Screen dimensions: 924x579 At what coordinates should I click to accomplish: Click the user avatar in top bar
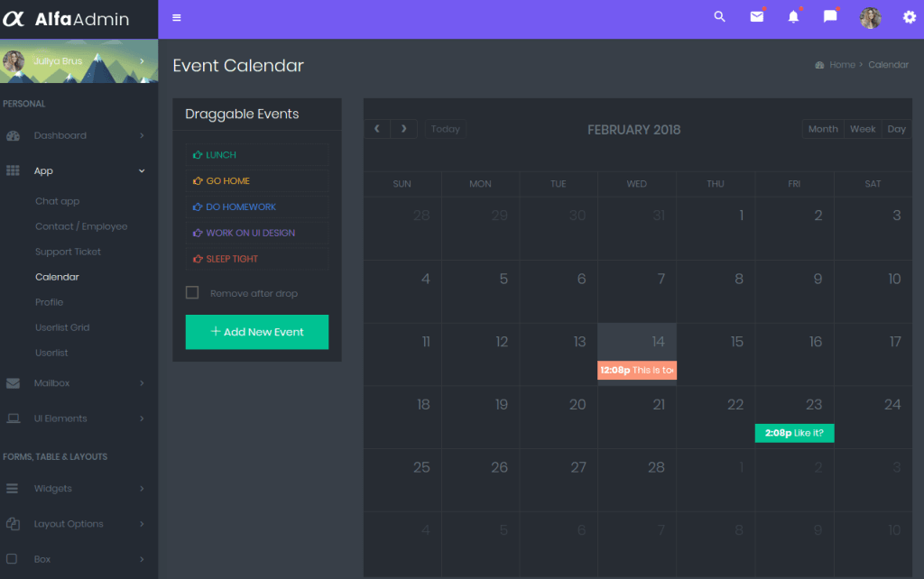(870, 18)
